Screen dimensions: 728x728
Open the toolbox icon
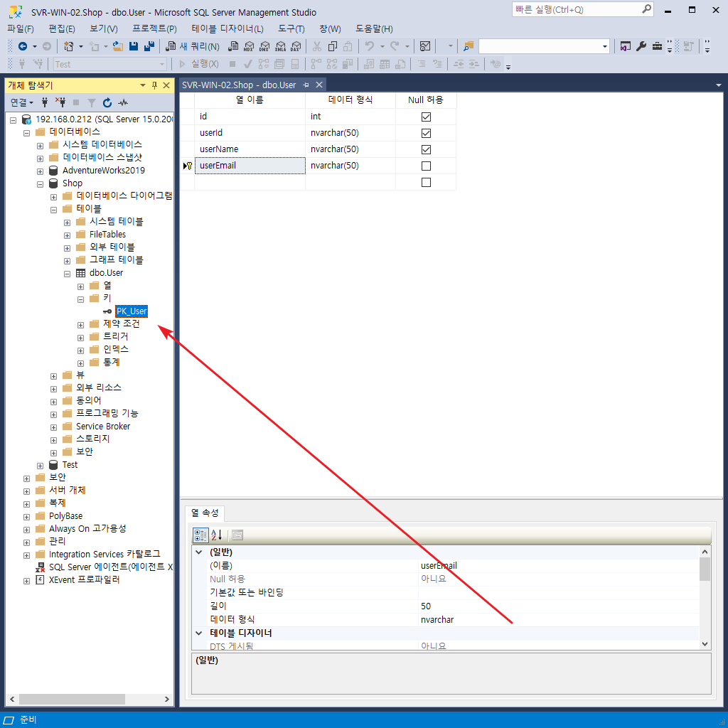coord(657,46)
